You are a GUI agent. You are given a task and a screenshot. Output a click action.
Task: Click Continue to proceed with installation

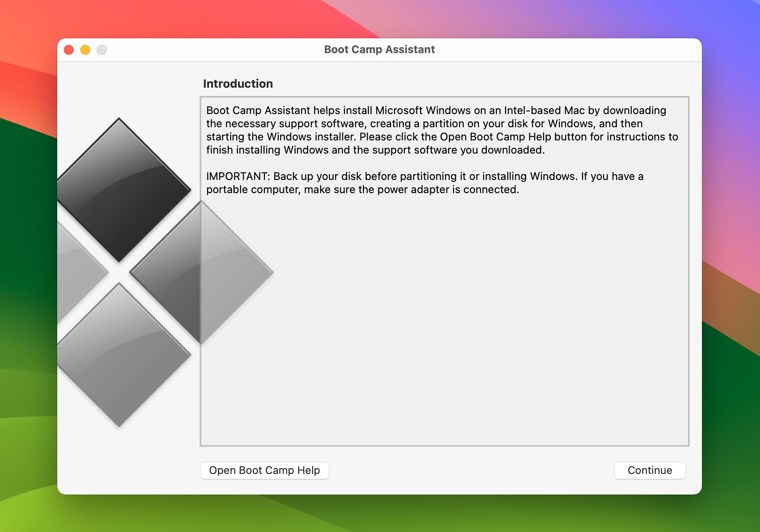650,470
